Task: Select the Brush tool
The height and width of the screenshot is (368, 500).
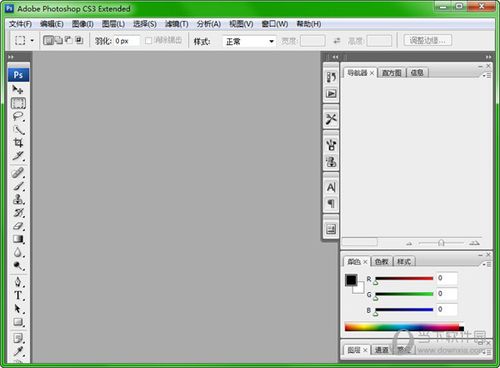Action: tap(18, 186)
